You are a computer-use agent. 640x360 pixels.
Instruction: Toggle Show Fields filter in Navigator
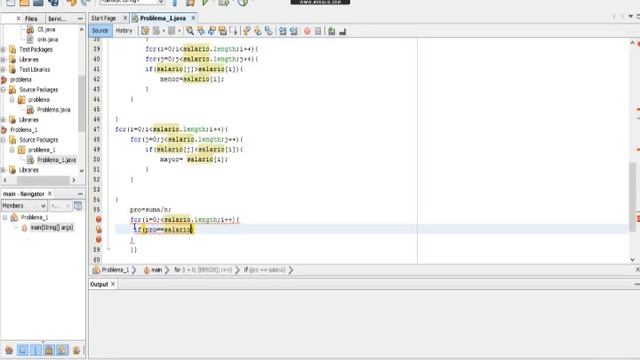pyautogui.click(x=22, y=350)
